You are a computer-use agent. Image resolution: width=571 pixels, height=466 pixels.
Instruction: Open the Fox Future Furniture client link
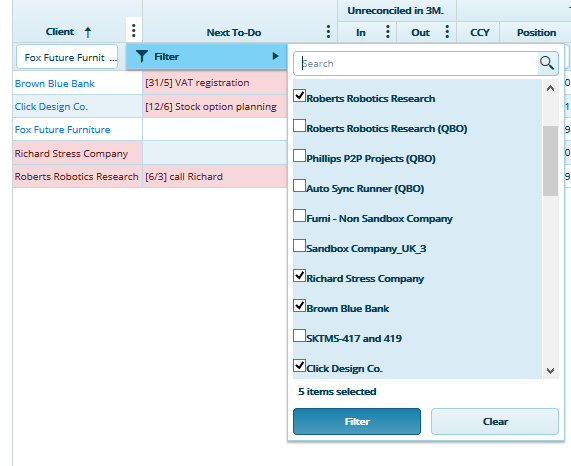62,130
